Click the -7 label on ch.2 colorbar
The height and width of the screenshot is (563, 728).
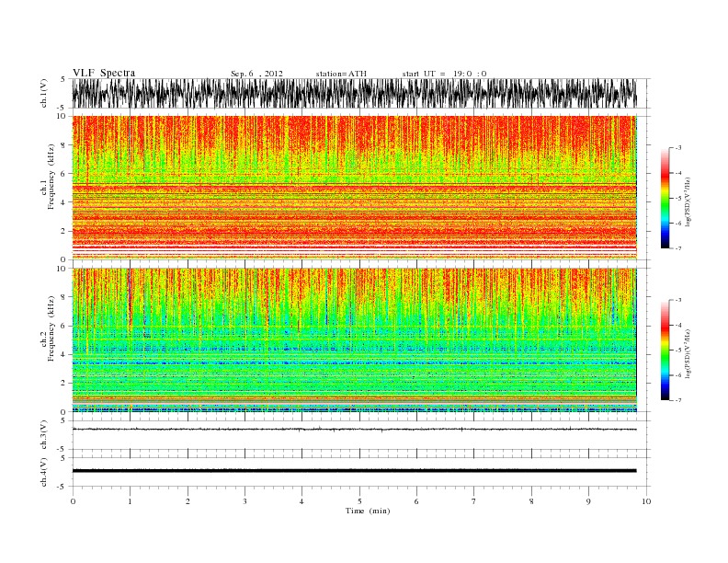click(677, 400)
